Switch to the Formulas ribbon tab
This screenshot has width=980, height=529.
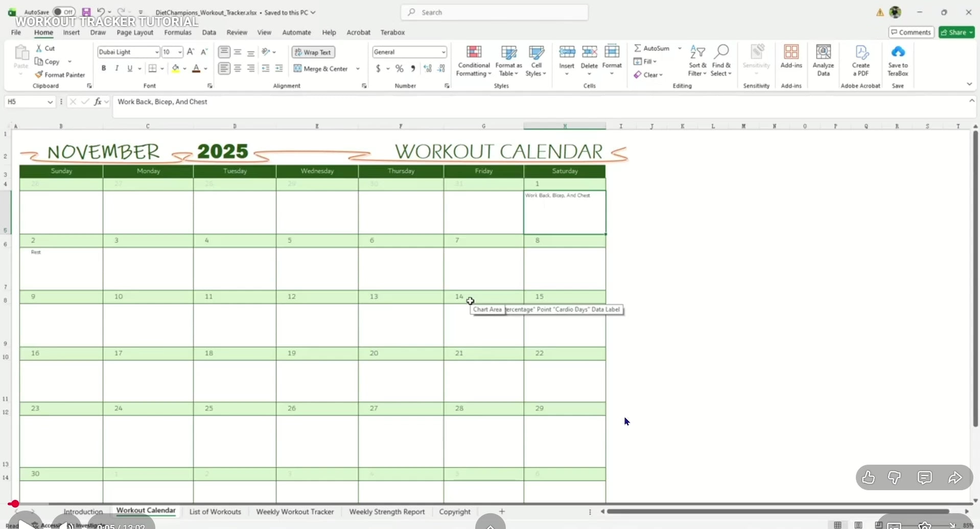point(178,32)
